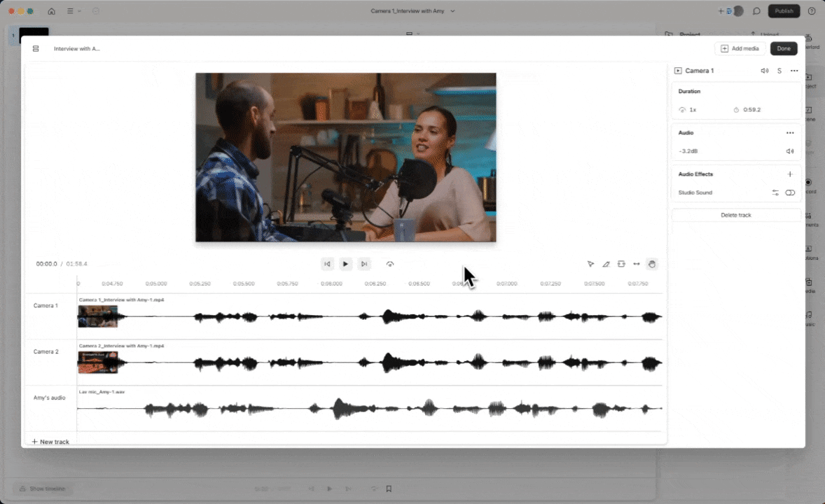This screenshot has height=504, width=825.
Task: Enable the Studio Sound toggle
Action: [x=790, y=192]
